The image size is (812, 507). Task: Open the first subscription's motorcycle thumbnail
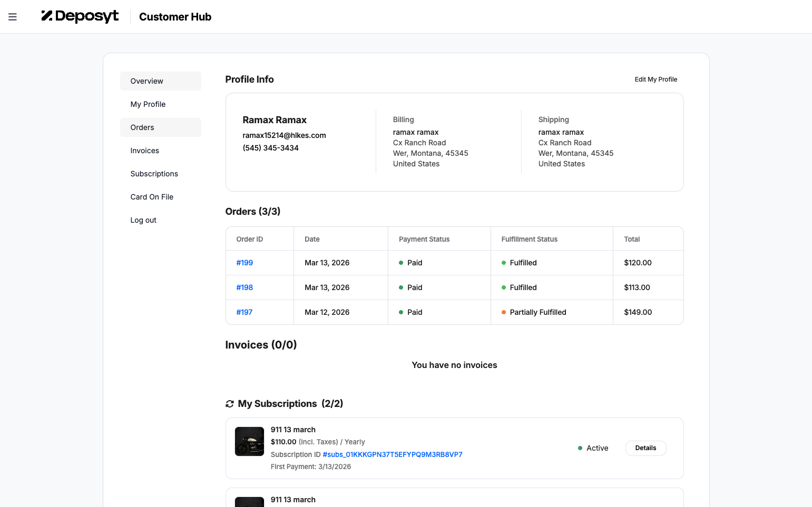coord(249,441)
